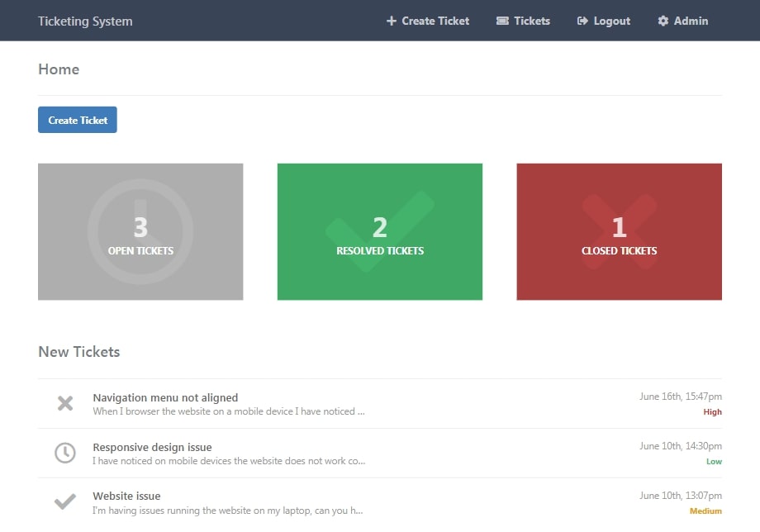The image size is (760, 532).
Task: Click the 'June 10th, 13:07pm' date
Action: pyautogui.click(x=681, y=495)
